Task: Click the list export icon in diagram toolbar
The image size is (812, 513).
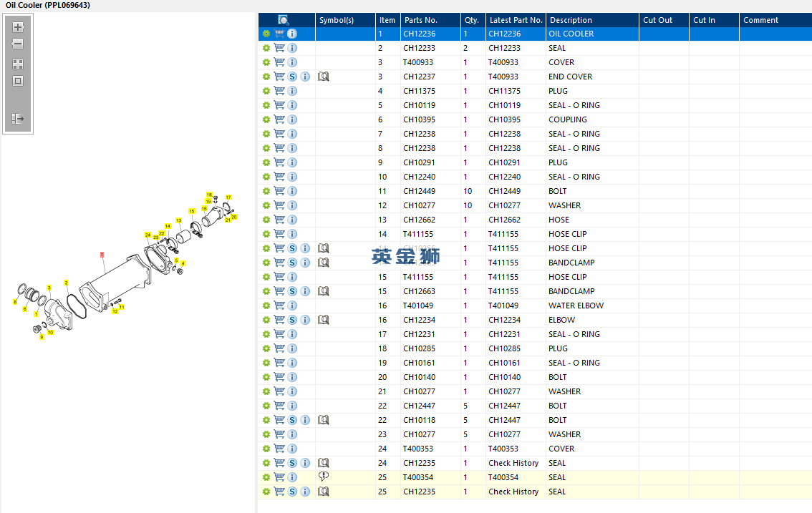Action: click(18, 119)
